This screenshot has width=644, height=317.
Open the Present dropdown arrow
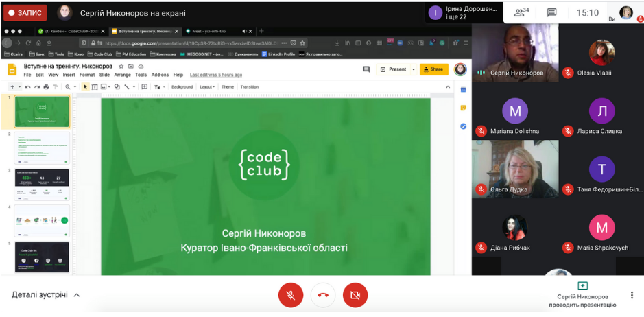coord(414,69)
